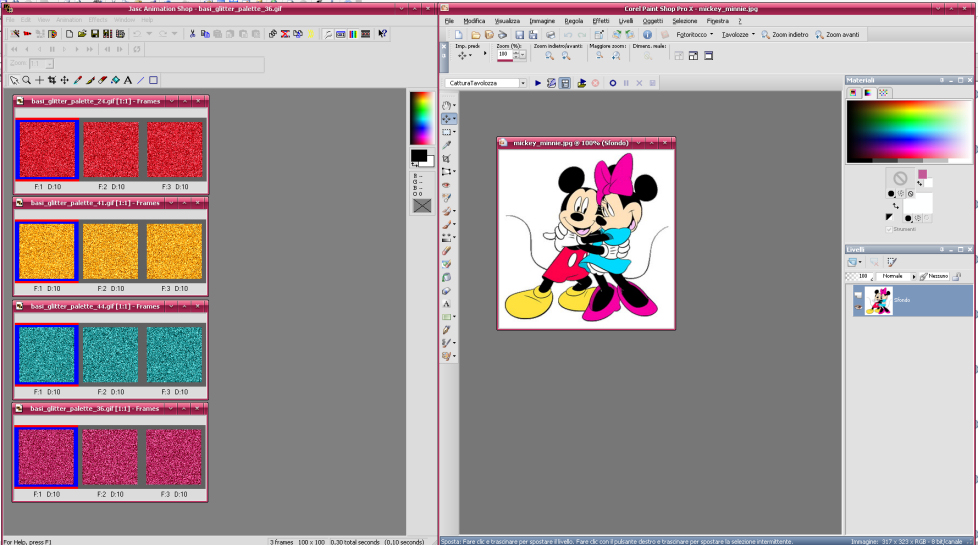Select Red Eye tool in Paint Shop Pro
This screenshot has width=978, height=545.
point(447,185)
